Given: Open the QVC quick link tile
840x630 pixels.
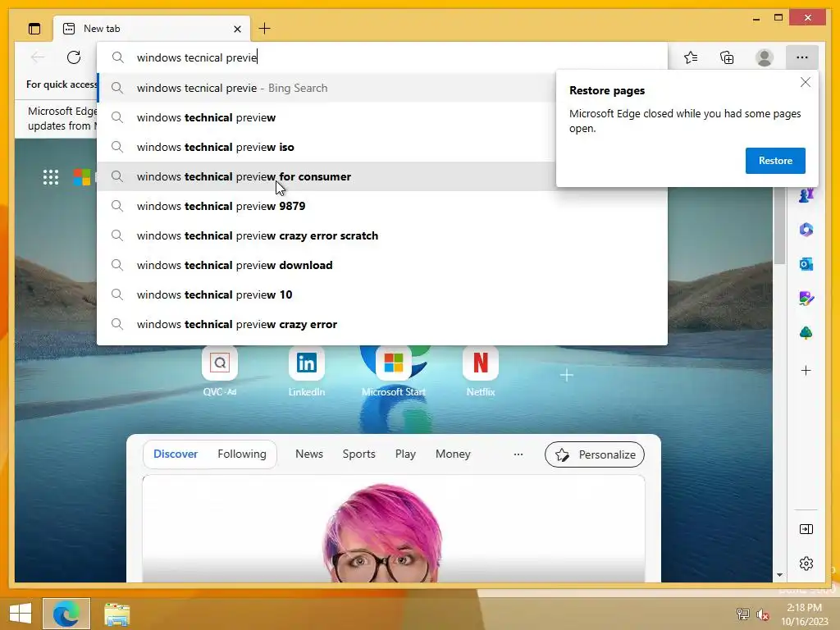Looking at the screenshot, I should click(x=220, y=371).
